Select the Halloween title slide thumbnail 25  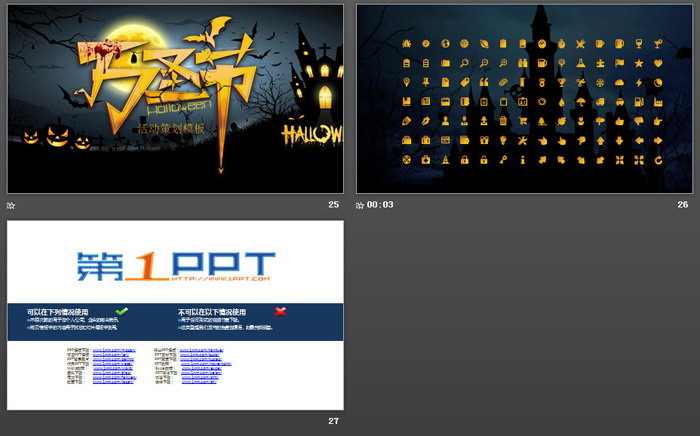pos(175,98)
